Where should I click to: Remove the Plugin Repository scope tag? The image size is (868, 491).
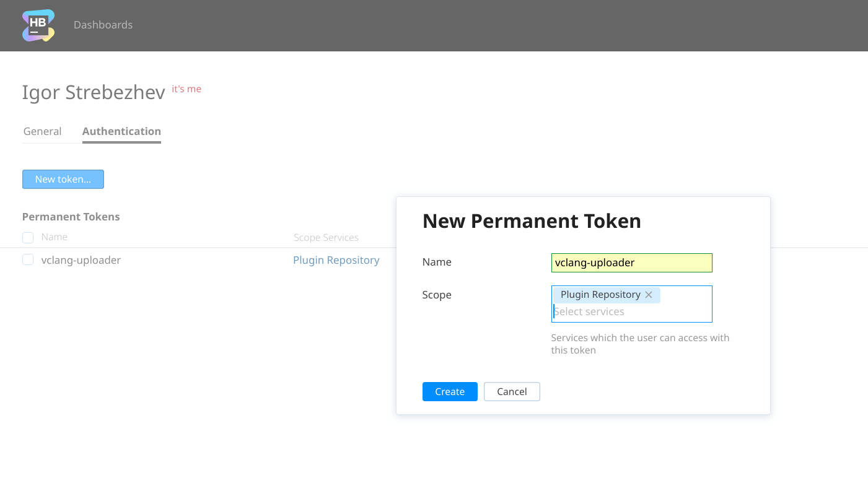pos(649,295)
